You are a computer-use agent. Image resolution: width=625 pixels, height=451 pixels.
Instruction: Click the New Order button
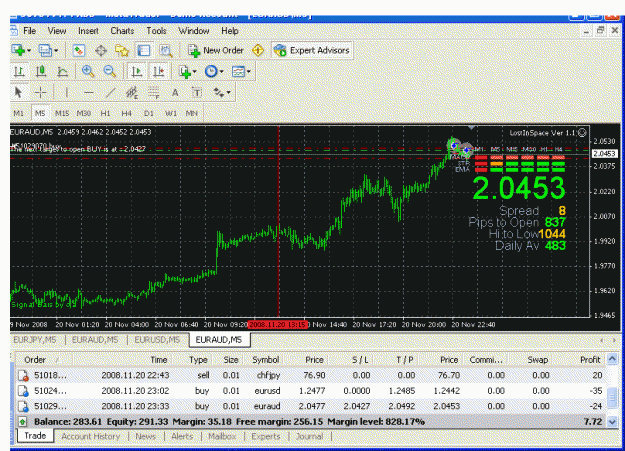point(216,50)
